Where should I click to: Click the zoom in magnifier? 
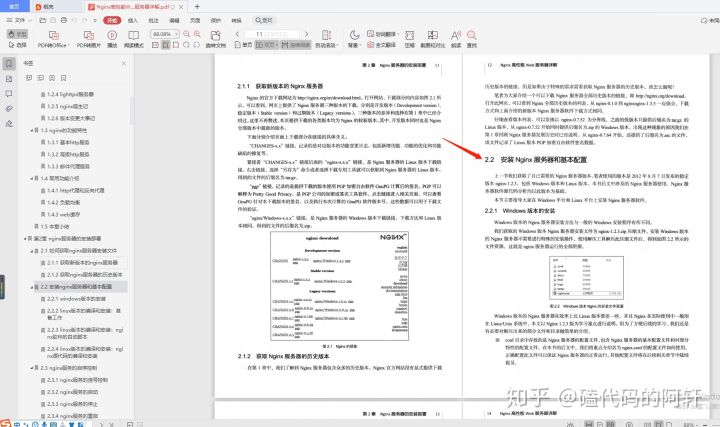click(197, 34)
